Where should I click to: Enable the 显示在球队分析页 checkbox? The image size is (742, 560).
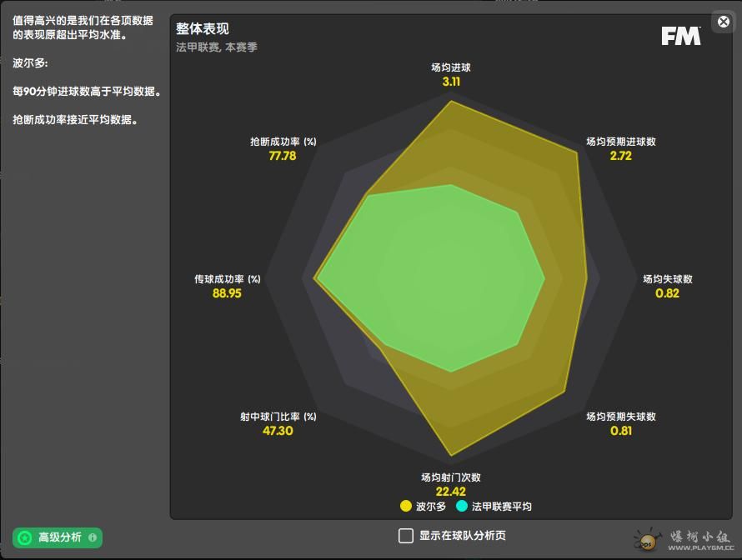click(406, 536)
